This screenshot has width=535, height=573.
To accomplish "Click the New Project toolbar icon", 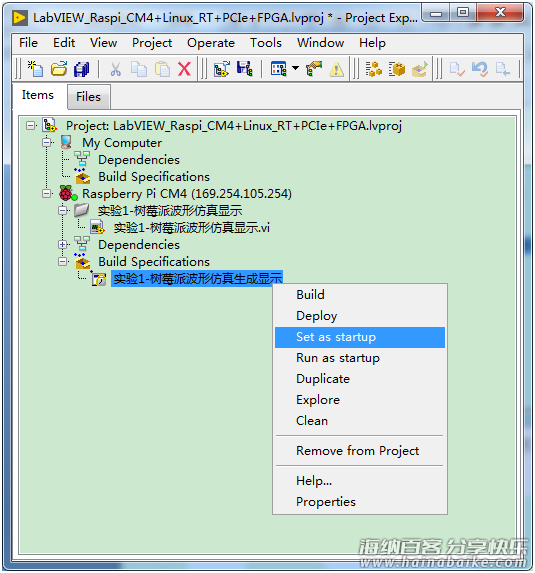I will [35, 69].
